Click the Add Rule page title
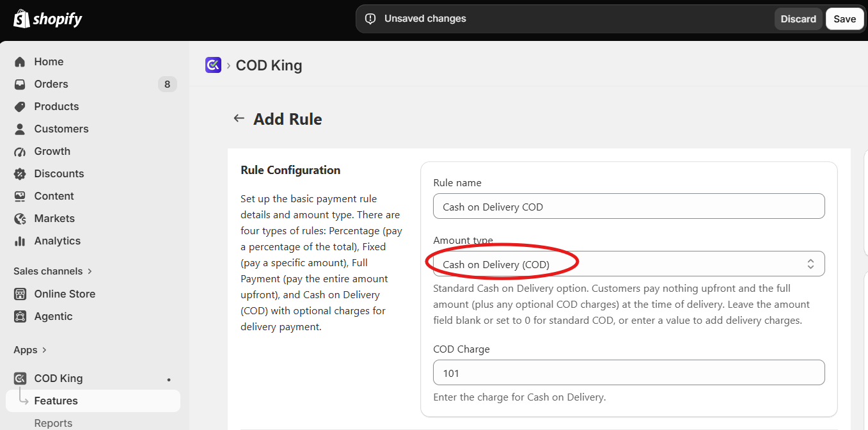Image resolution: width=868 pixels, height=430 pixels. (x=288, y=119)
